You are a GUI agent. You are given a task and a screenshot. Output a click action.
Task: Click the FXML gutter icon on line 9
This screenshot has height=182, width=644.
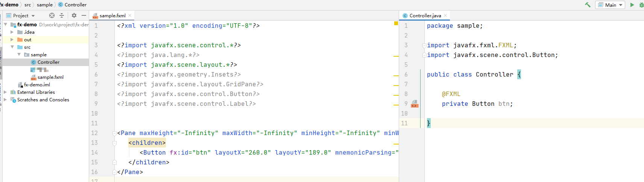414,104
